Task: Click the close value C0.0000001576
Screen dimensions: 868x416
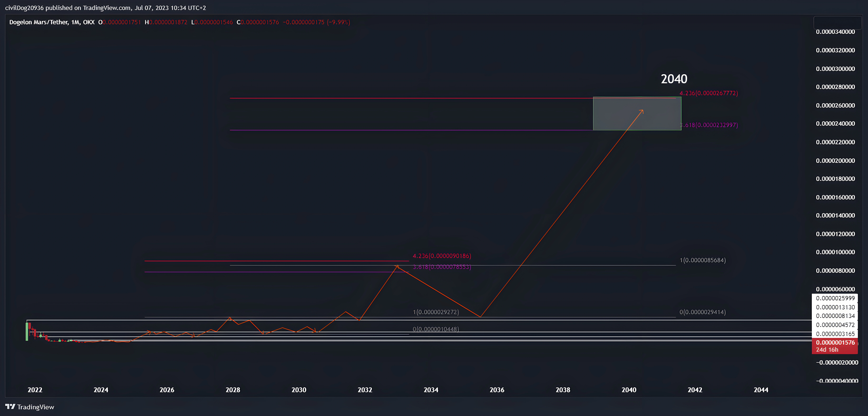Action: [x=258, y=22]
